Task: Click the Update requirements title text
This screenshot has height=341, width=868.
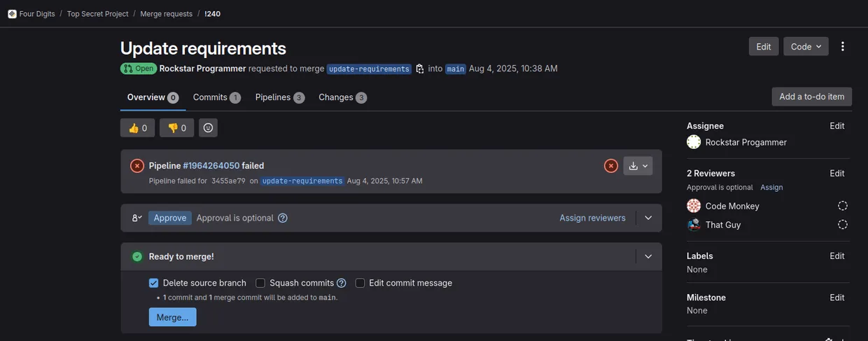Action: [x=203, y=48]
